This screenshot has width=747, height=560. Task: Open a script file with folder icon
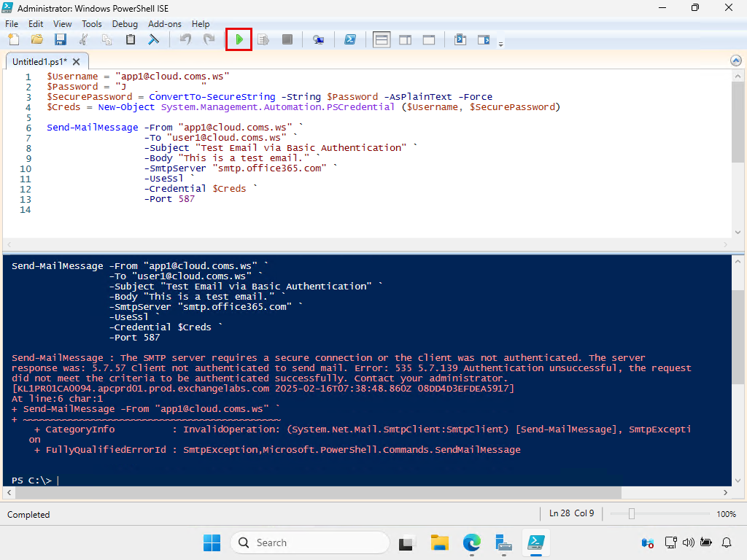click(37, 39)
